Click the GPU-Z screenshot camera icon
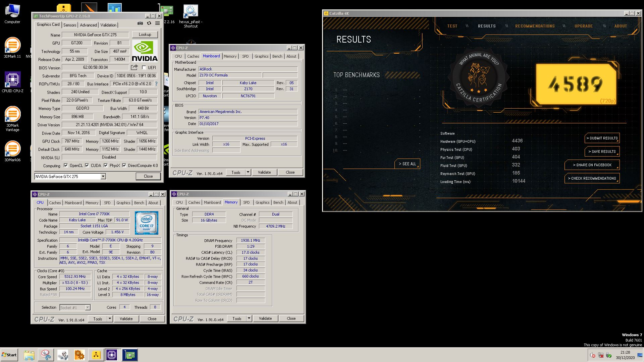This screenshot has height=362, width=644. [140, 23]
